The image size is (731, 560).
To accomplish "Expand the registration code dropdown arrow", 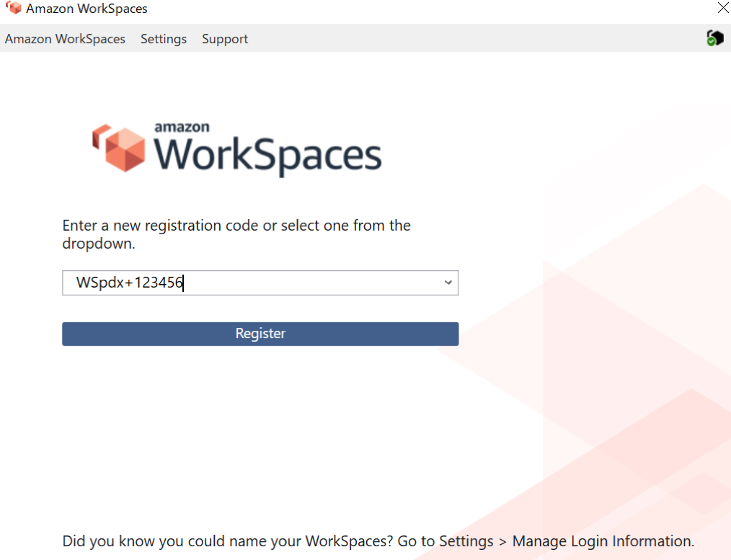I will pyautogui.click(x=448, y=283).
